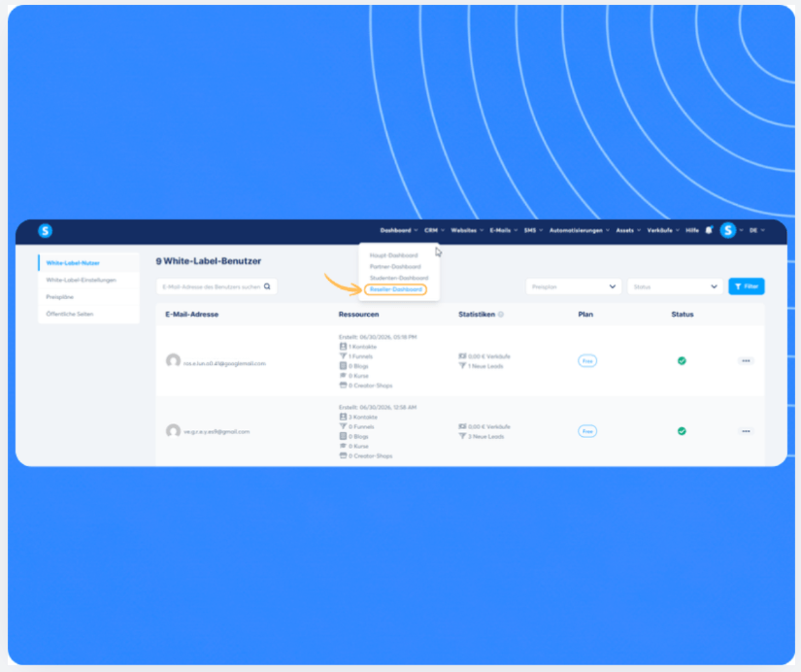Image resolution: width=801 pixels, height=672 pixels.
Task: Expand the Automatisierungen menu
Action: pos(580,230)
